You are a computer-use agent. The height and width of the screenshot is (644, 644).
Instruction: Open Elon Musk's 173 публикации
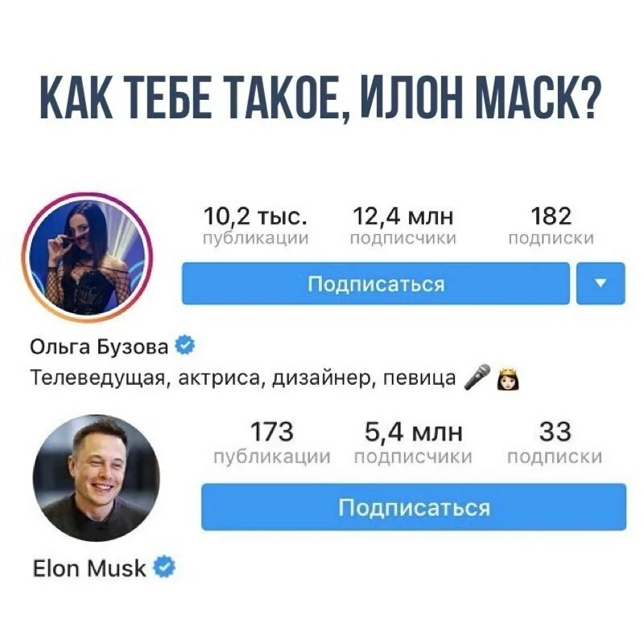(x=272, y=442)
